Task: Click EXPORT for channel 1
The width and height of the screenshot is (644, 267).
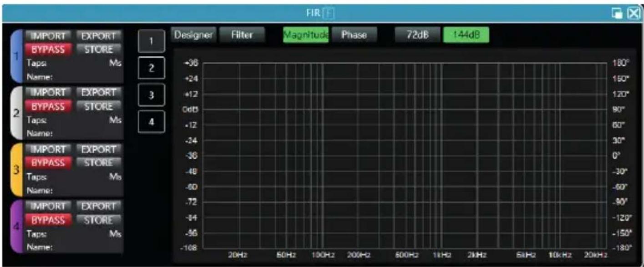Action: tap(98, 36)
